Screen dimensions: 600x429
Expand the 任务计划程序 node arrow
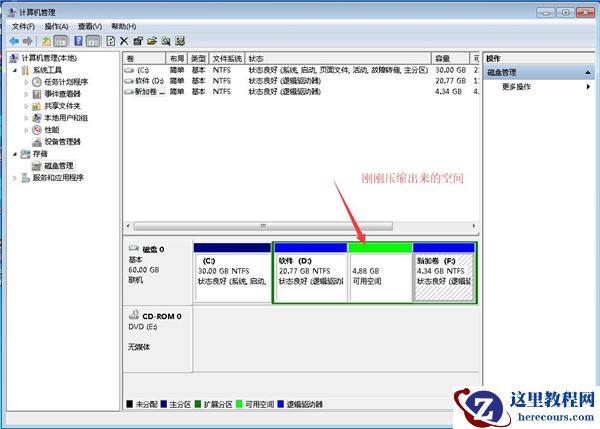[26, 82]
